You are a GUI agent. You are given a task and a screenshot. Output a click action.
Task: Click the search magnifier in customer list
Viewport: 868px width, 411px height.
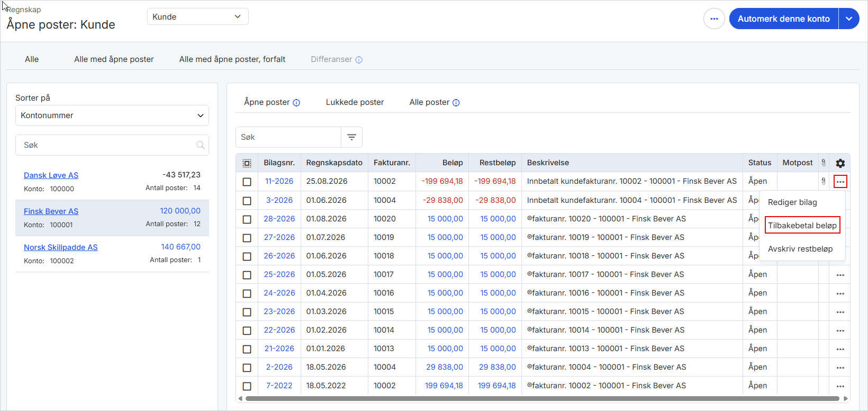[201, 145]
